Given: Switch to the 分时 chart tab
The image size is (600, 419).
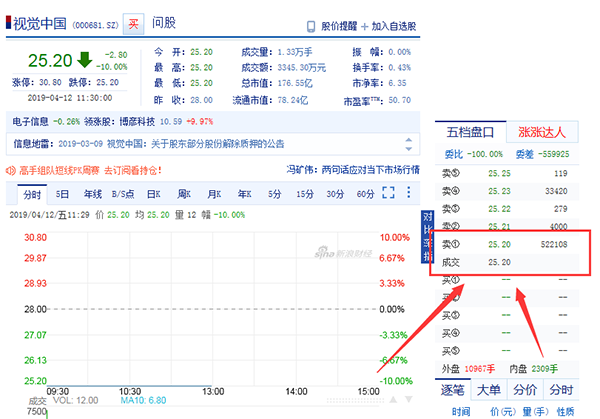Looking at the screenshot, I should tap(30, 194).
